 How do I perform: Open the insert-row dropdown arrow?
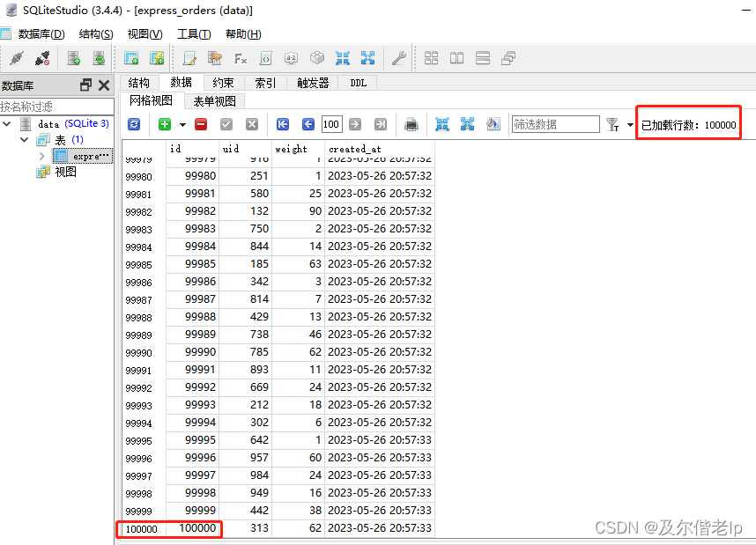point(182,125)
